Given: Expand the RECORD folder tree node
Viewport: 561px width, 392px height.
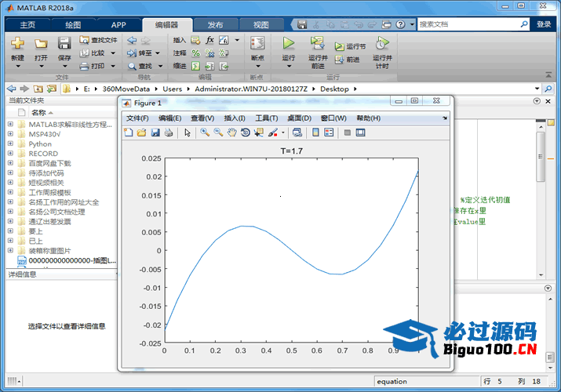Looking at the screenshot, I should click(x=11, y=154).
